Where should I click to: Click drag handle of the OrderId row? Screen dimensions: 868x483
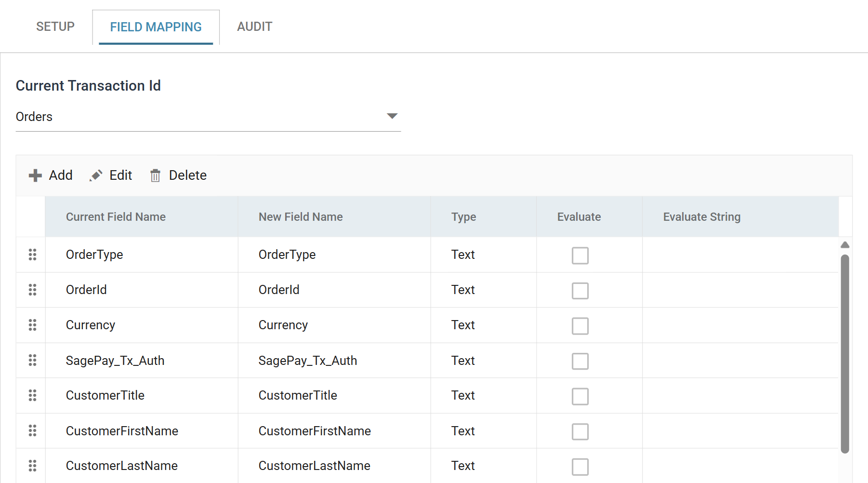(32, 290)
